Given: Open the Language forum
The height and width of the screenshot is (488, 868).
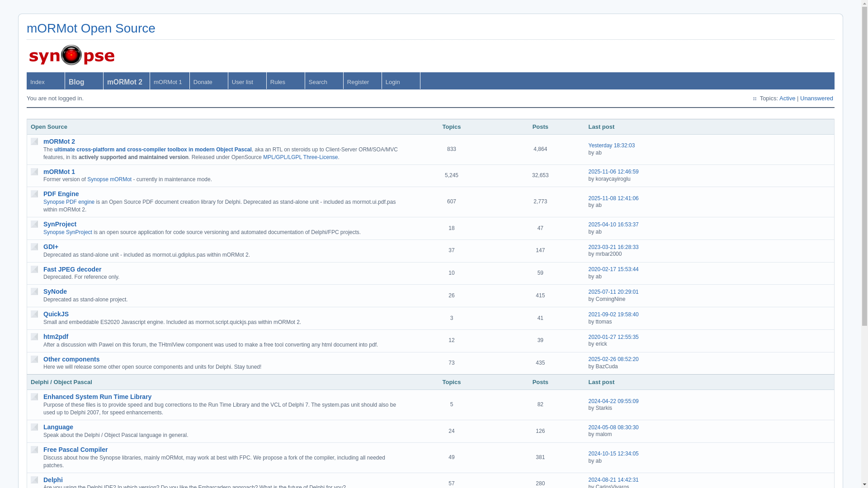Looking at the screenshot, I should pos(58,427).
